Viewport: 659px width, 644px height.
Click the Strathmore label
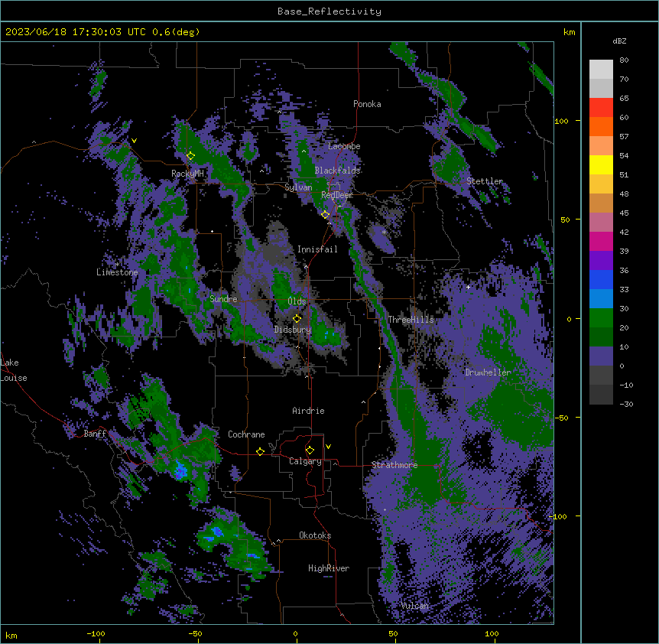[394, 465]
